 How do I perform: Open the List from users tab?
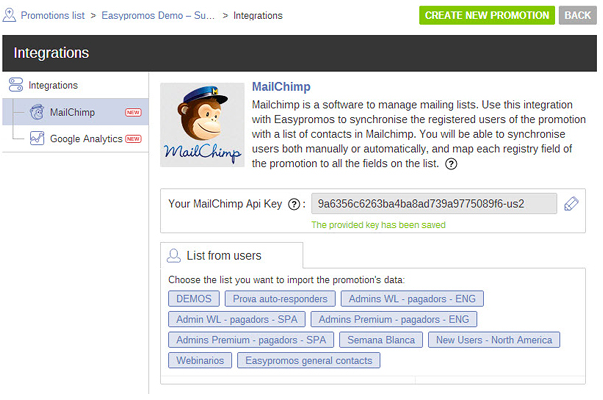point(232,255)
